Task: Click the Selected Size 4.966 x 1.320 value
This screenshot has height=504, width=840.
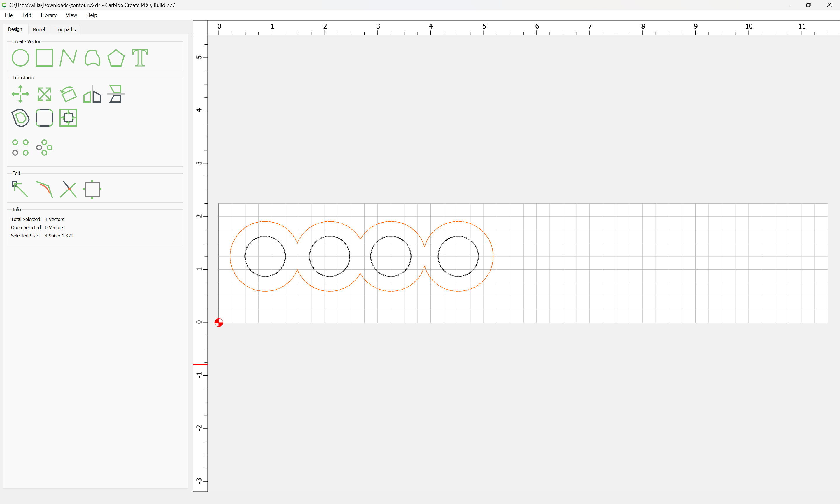Action: 59,236
